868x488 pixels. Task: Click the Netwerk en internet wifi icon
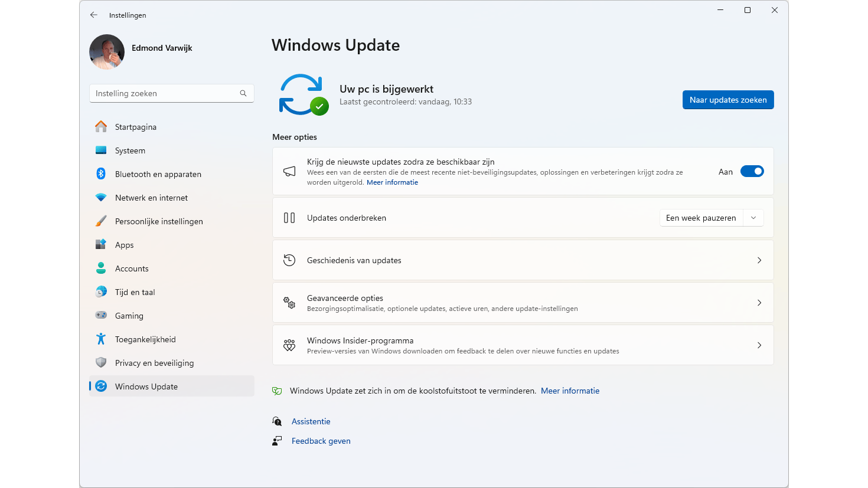[x=101, y=198]
